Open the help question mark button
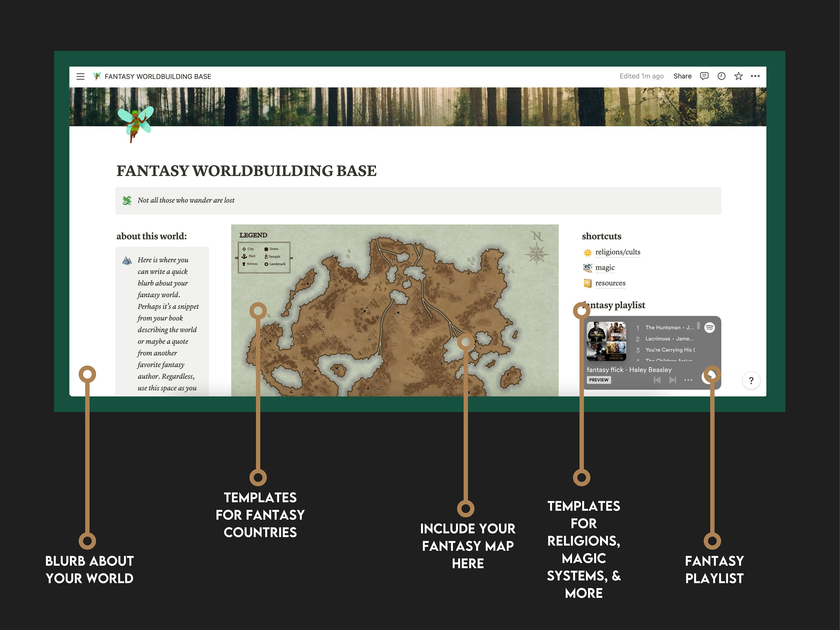The height and width of the screenshot is (630, 840). pos(751,381)
